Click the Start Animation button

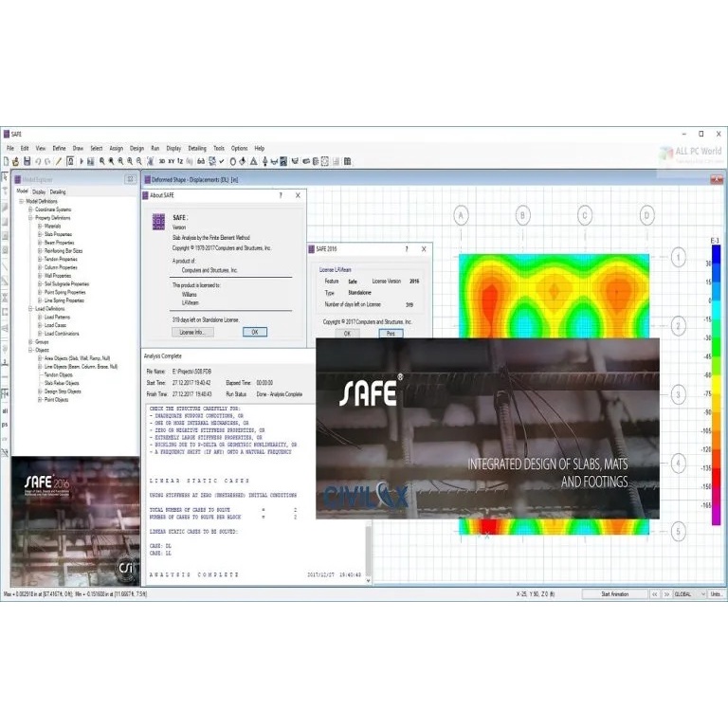[614, 594]
